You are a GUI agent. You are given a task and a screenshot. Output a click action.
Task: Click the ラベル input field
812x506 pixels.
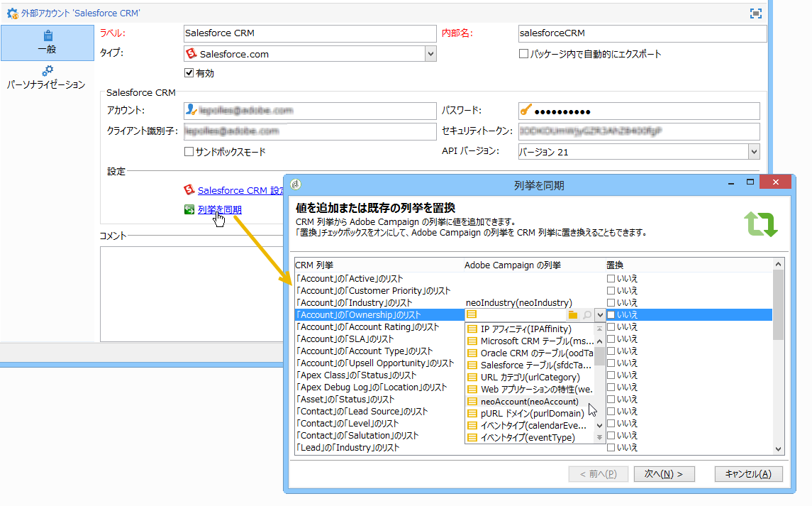(310, 33)
